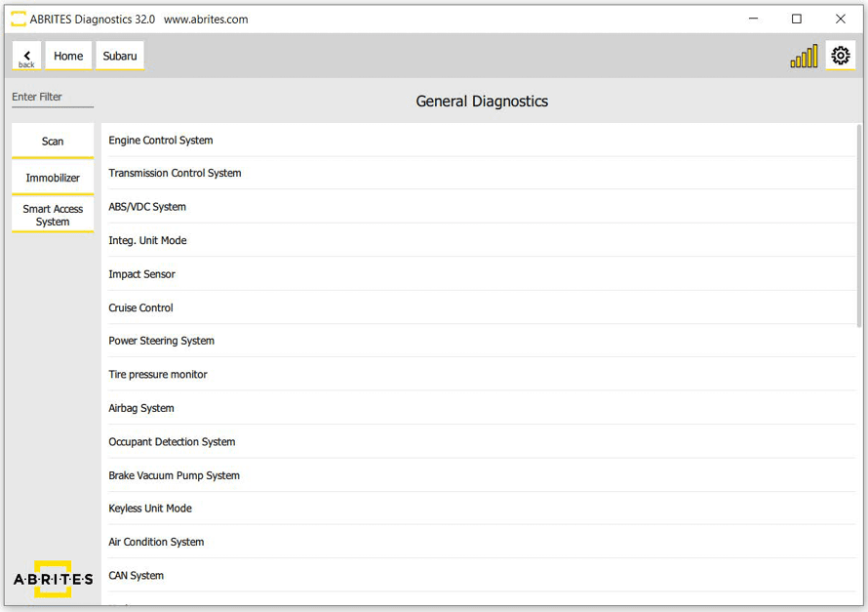This screenshot has height=612, width=868.
Task: Click the back arrow button
Action: pyautogui.click(x=26, y=57)
